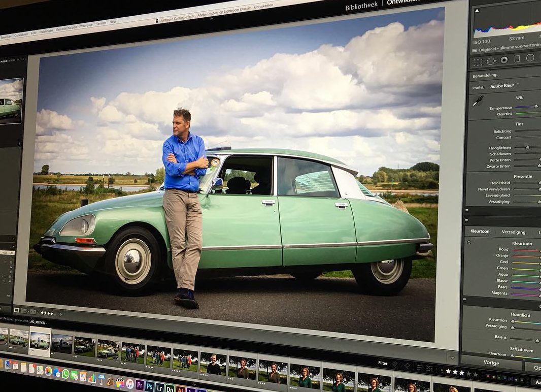Open Adobe Dimension from the Dock
Viewport: 541px width, 392px height.
[170, 388]
